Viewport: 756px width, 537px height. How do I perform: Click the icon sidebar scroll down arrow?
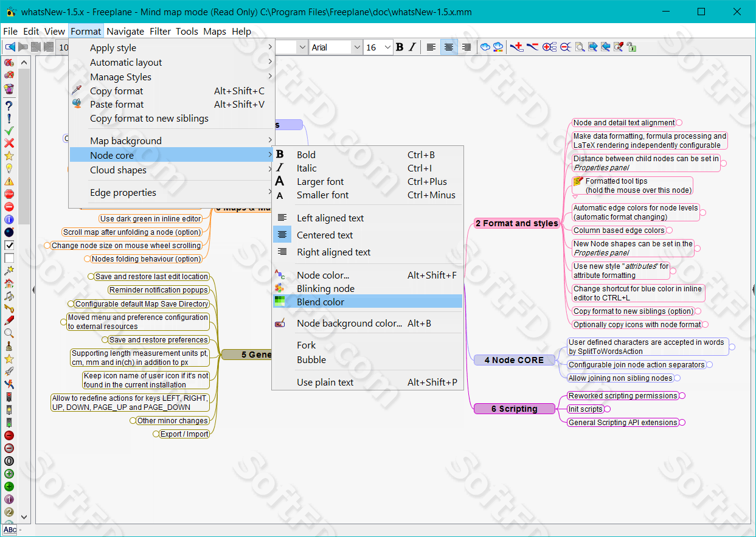(24, 517)
